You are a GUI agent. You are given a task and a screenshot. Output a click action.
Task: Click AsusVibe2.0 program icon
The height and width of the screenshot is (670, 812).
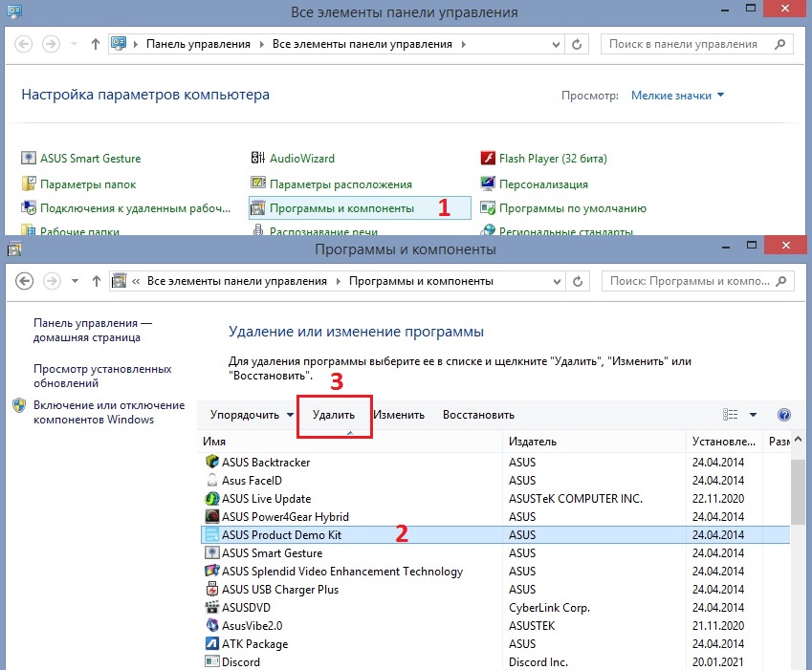click(x=211, y=625)
